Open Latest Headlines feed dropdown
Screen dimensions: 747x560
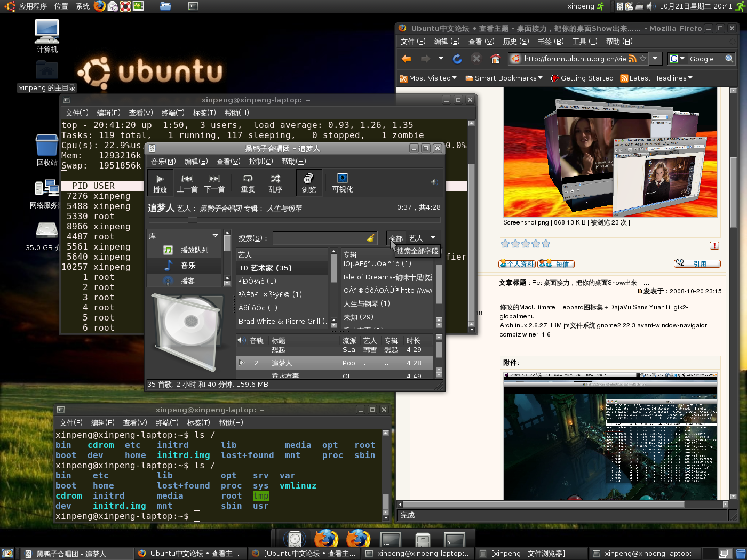pos(656,78)
